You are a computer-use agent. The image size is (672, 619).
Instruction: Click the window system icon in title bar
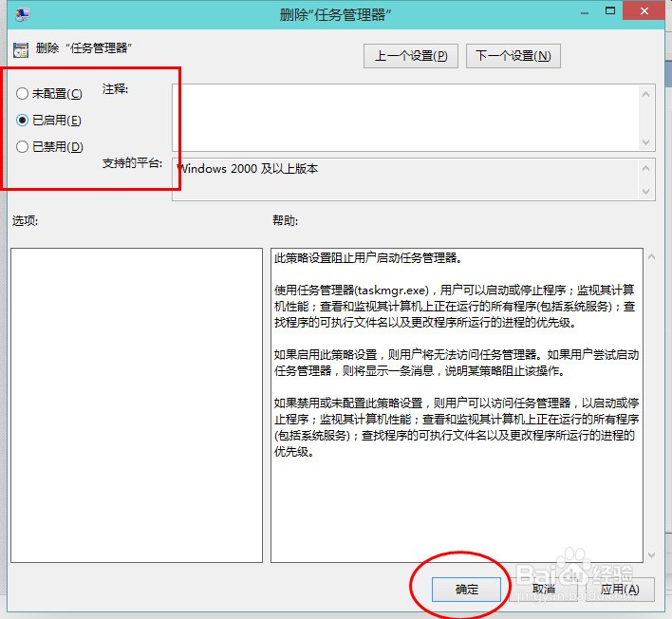[x=22, y=14]
